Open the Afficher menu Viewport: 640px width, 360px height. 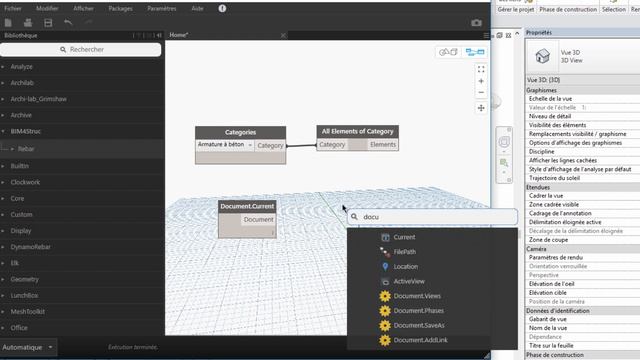83,8
